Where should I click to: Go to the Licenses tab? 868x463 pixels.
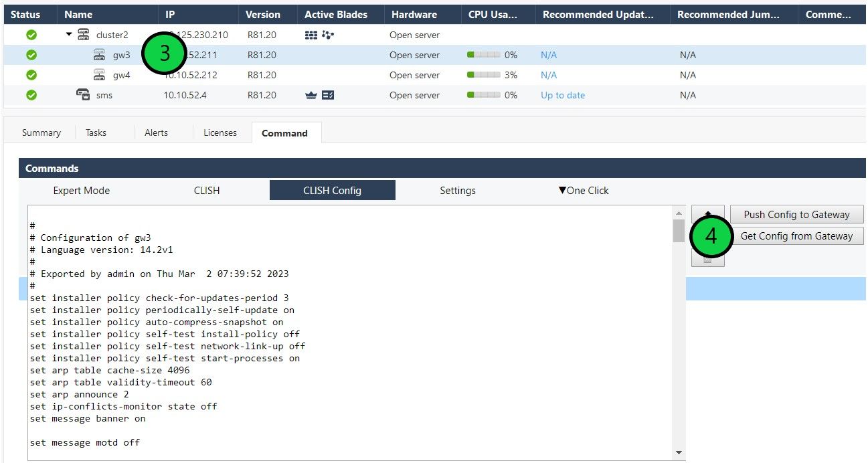click(220, 132)
